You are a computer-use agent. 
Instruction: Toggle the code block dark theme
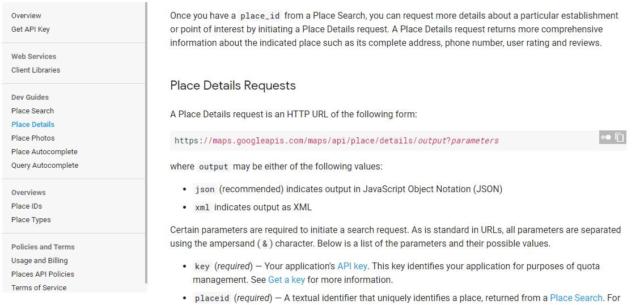point(606,137)
